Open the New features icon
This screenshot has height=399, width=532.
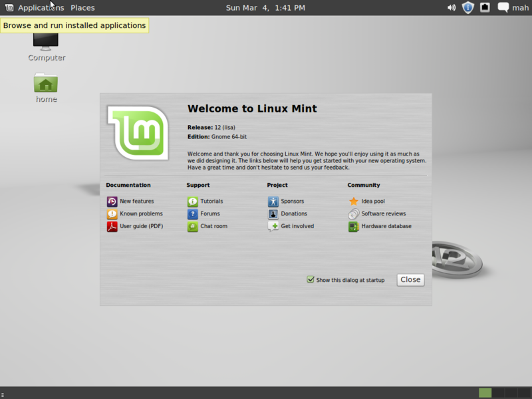[112, 201]
